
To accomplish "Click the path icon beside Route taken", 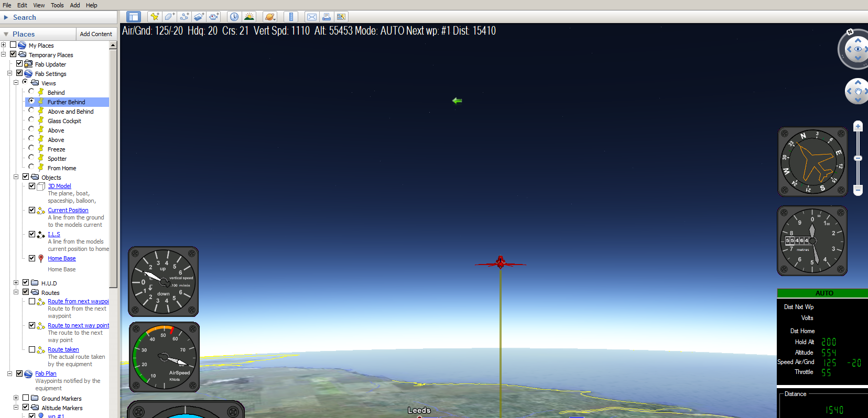I will [x=41, y=349].
